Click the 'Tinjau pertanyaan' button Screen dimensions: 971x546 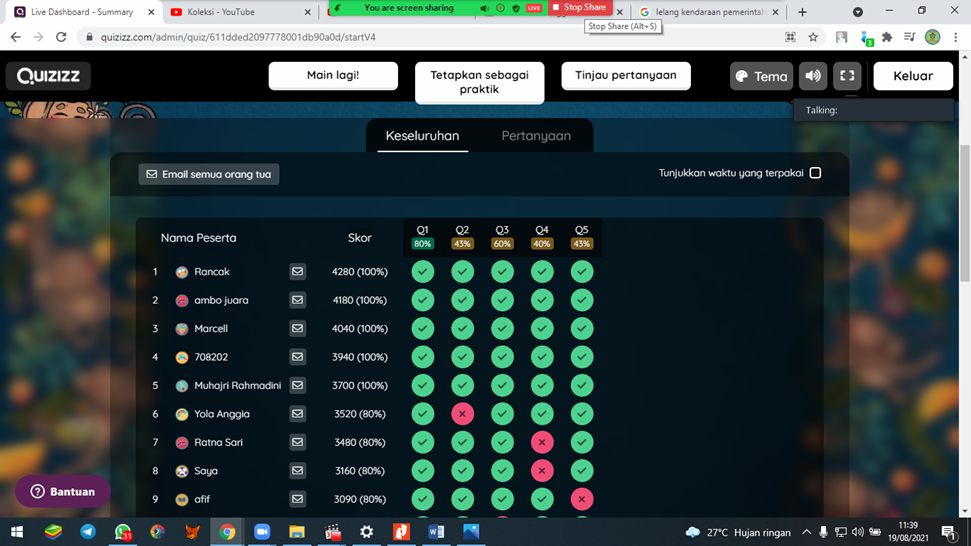click(626, 75)
